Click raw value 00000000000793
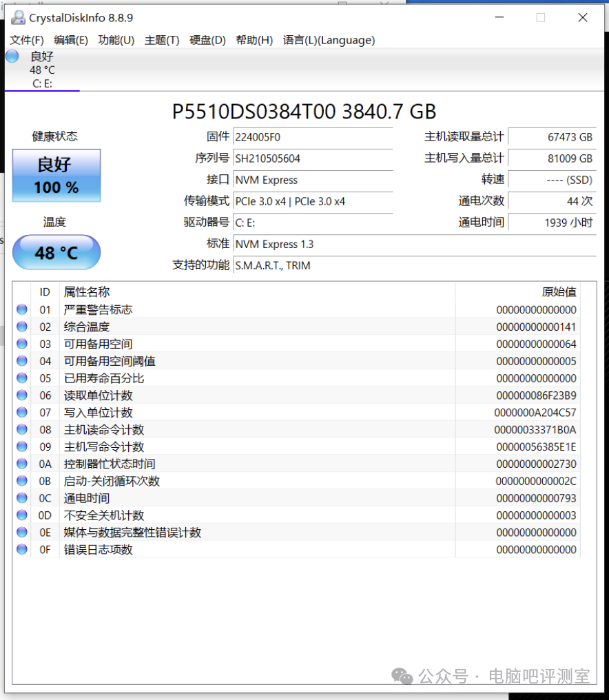 [x=536, y=498]
